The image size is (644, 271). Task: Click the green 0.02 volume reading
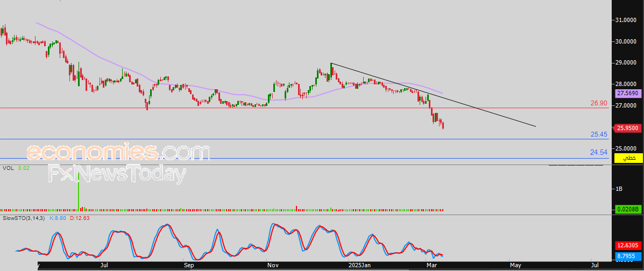pyautogui.click(x=24, y=168)
